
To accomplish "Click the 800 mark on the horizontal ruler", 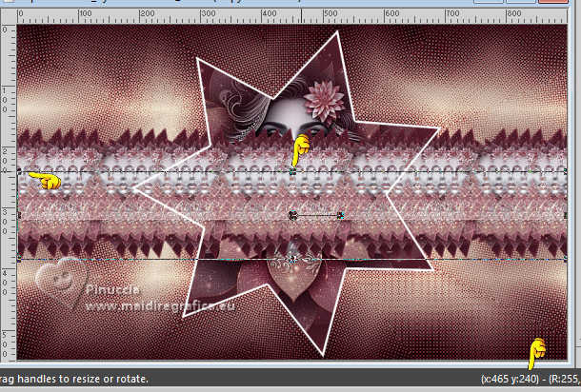I will [x=513, y=13].
